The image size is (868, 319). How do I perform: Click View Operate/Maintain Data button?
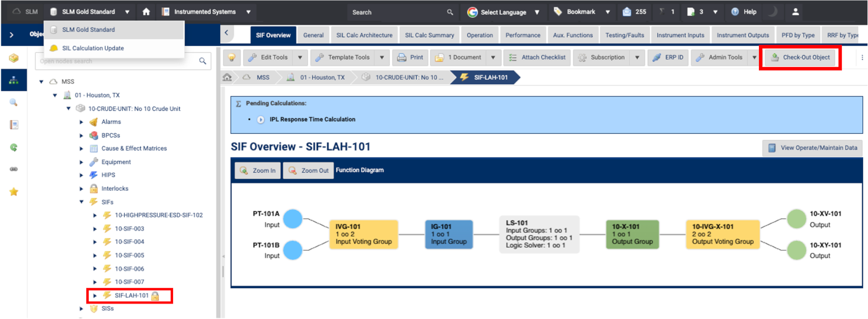(x=812, y=148)
